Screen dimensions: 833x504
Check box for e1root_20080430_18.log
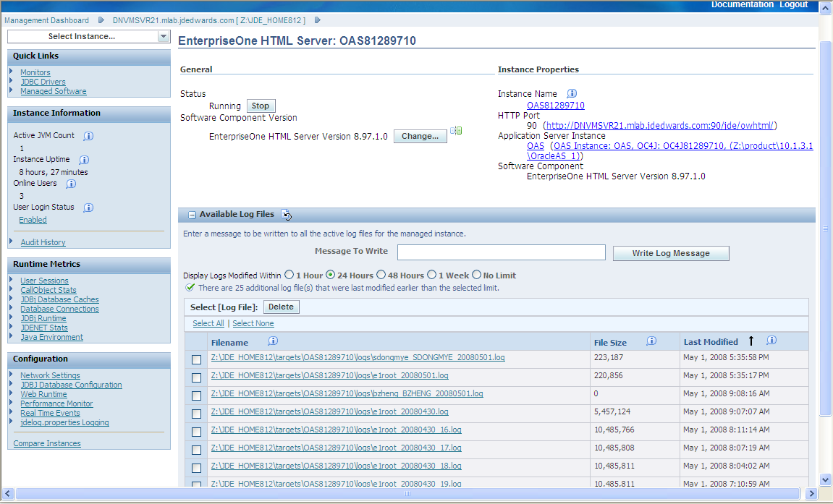(x=197, y=468)
